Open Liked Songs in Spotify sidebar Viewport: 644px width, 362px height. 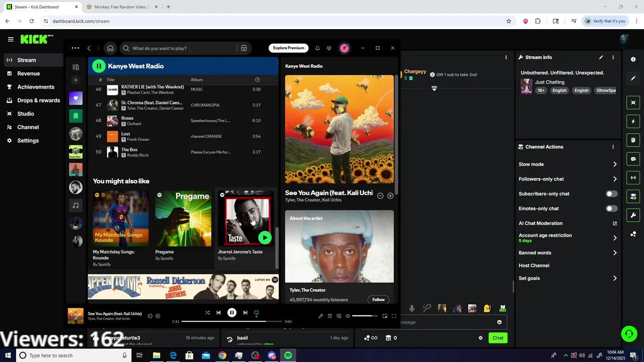click(x=75, y=98)
